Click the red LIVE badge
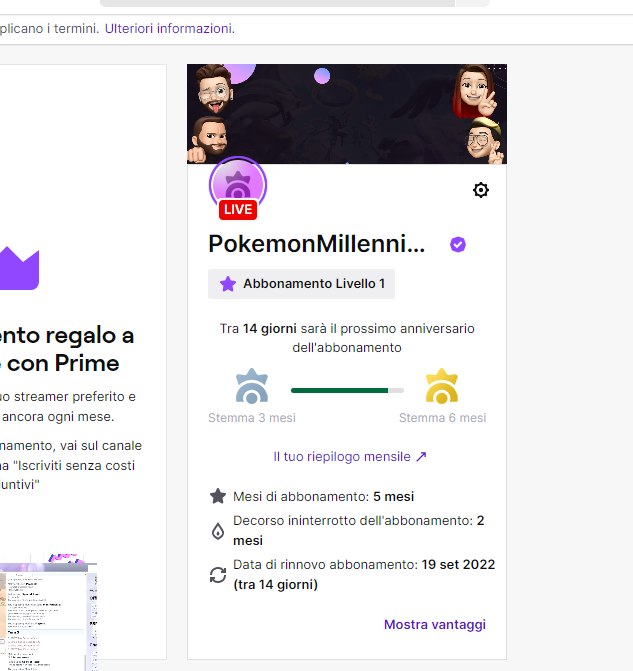 [238, 209]
